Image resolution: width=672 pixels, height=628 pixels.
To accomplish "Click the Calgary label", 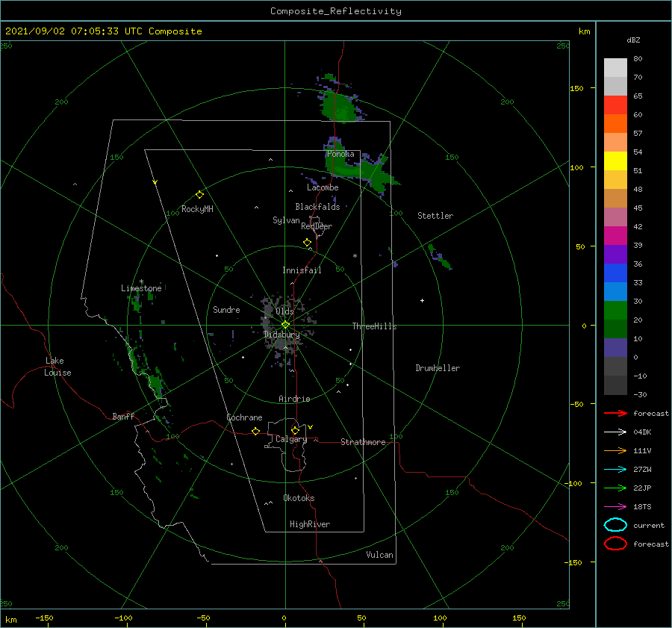I will [291, 439].
